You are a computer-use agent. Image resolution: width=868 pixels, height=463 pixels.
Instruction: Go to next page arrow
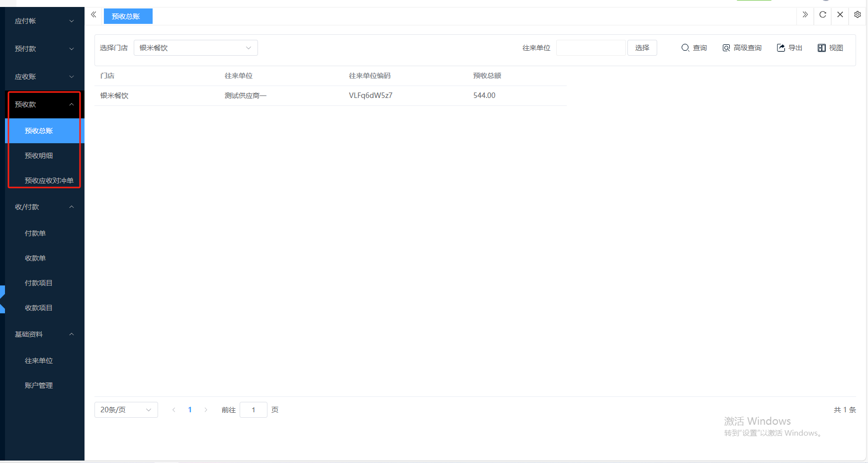[x=206, y=410]
